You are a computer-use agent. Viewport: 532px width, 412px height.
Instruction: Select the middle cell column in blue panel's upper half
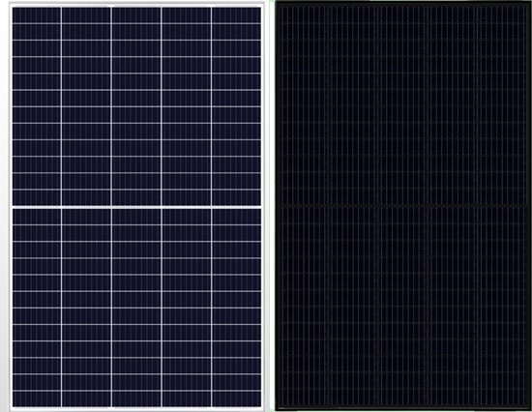pyautogui.click(x=136, y=106)
